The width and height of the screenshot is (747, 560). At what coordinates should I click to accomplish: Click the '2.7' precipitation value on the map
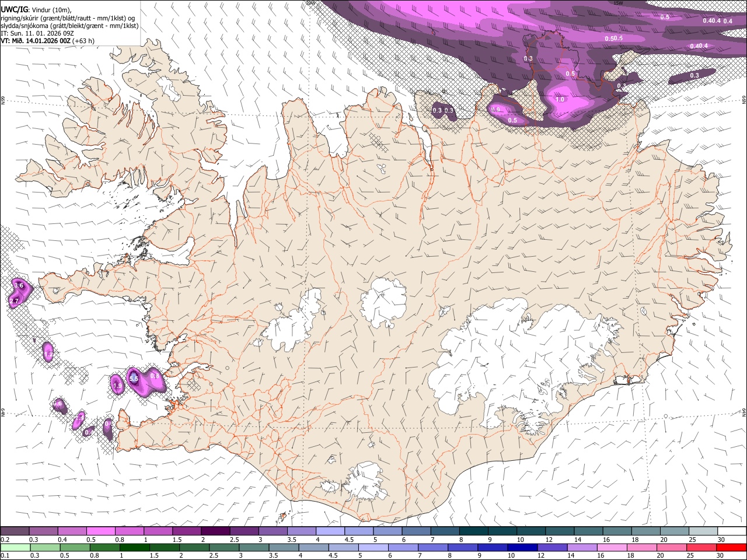point(15,300)
